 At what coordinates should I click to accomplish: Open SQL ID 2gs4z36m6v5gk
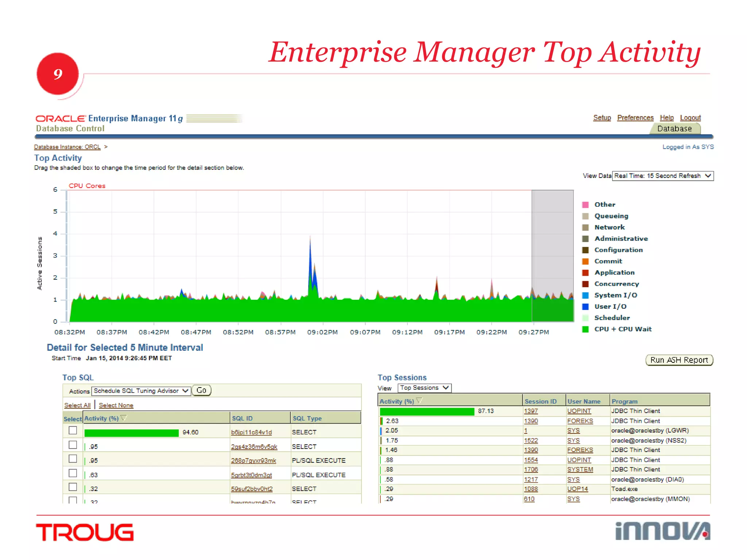click(254, 447)
